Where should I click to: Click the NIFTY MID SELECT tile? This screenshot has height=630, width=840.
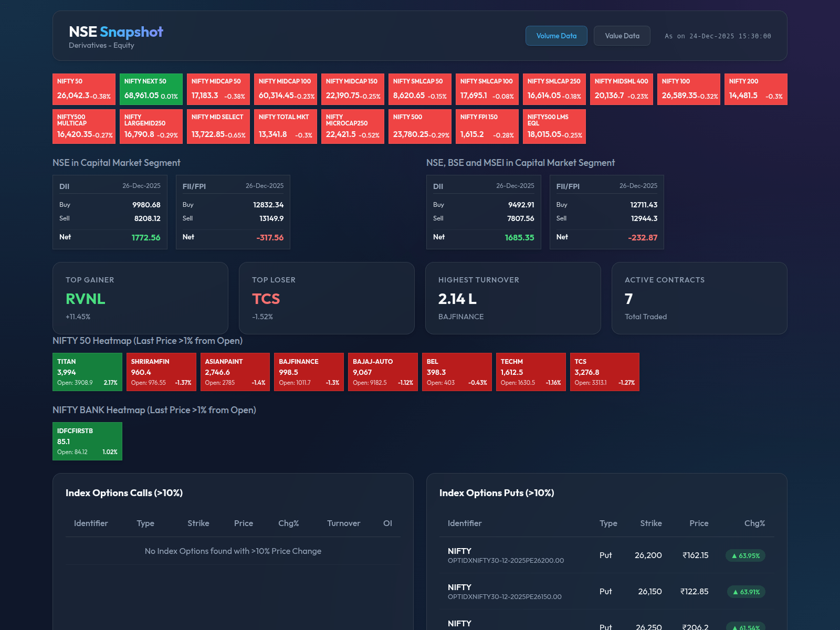click(x=218, y=127)
